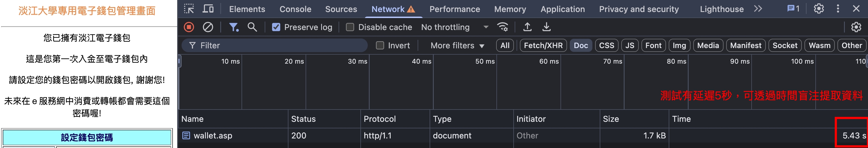Select the Fetch/XHR filter button
868x148 pixels.
pyautogui.click(x=543, y=46)
